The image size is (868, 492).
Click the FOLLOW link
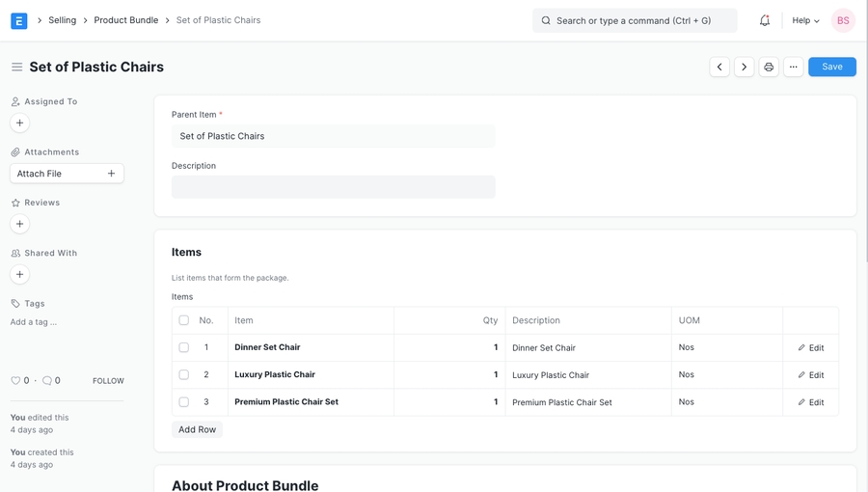point(108,381)
